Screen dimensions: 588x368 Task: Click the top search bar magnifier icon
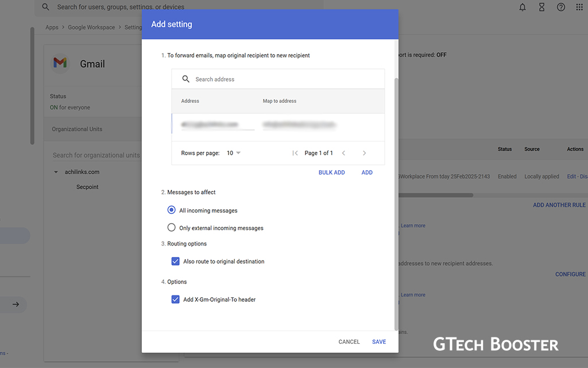coord(46,7)
